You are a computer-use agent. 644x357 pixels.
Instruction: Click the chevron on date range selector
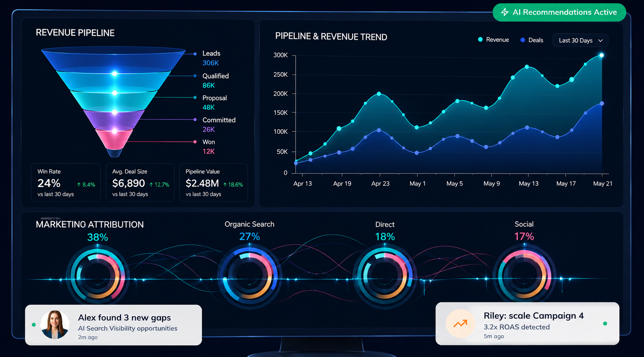coord(600,41)
